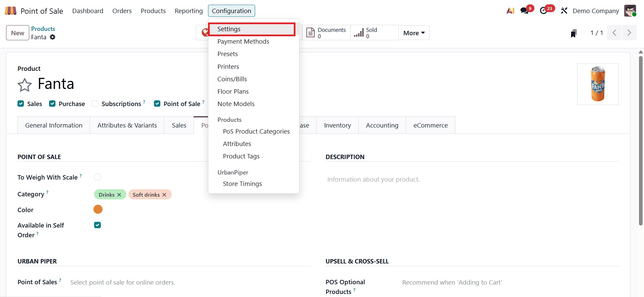
Task: Mark Fanta as favorite with star
Action: coord(25,85)
